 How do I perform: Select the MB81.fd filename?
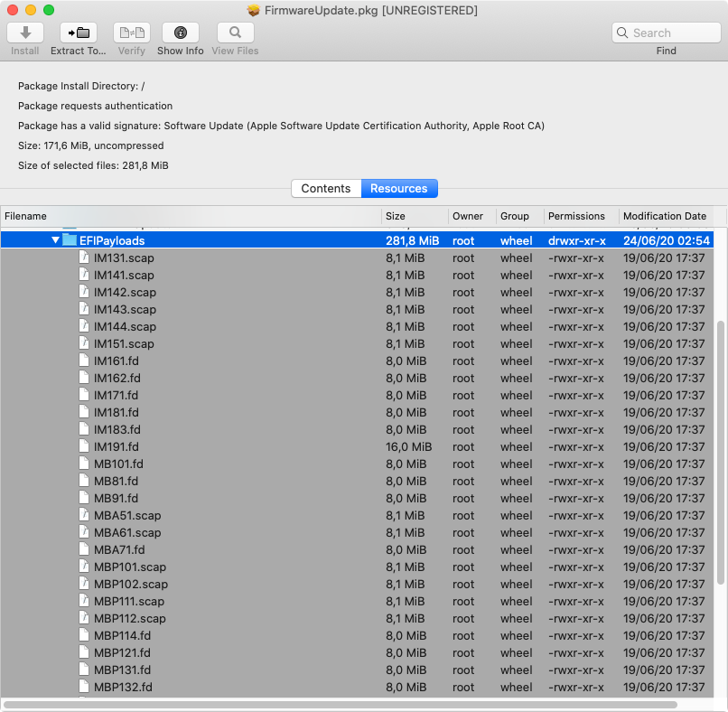tap(117, 481)
